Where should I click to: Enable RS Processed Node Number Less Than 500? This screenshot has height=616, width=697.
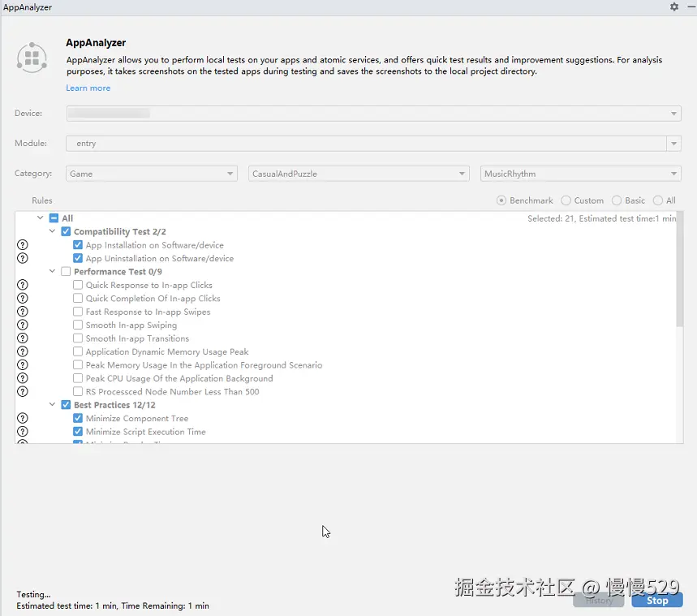click(78, 391)
